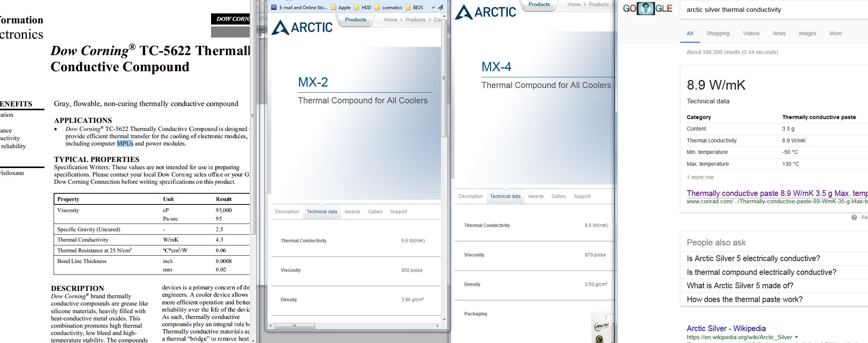Viewport: 868px width, 343px height.
Task: Click the Dow Corning pane splitter grip handle
Action: click(x=252, y=115)
